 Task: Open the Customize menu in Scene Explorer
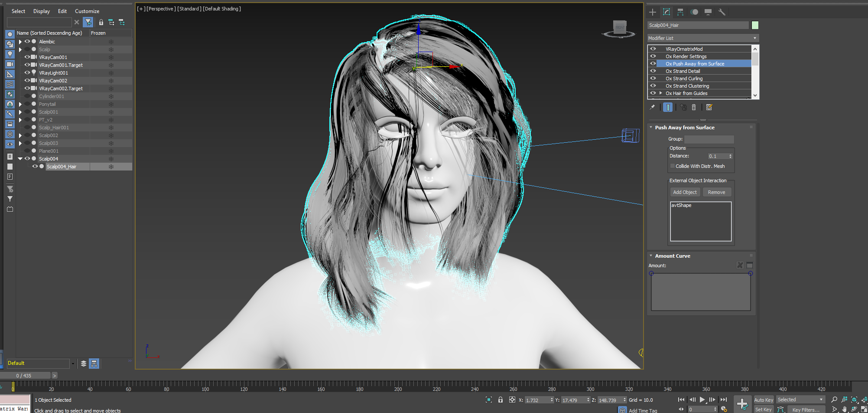pos(87,11)
